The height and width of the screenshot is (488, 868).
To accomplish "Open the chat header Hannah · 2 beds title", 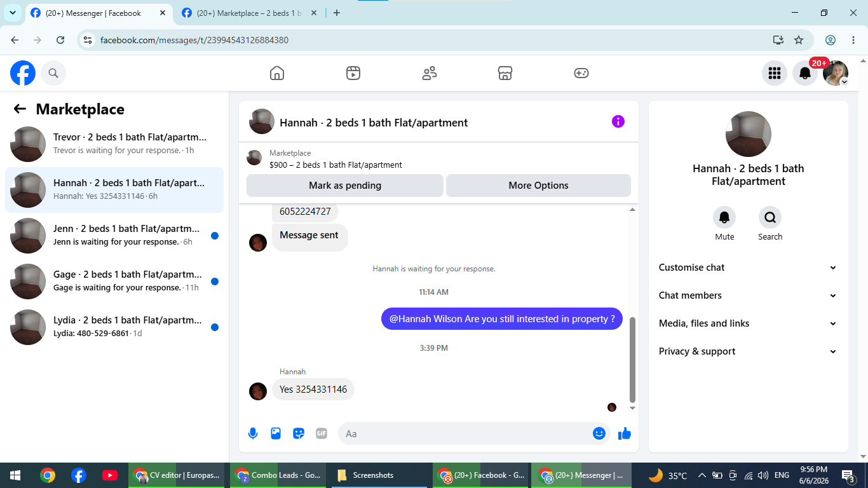I will point(374,123).
